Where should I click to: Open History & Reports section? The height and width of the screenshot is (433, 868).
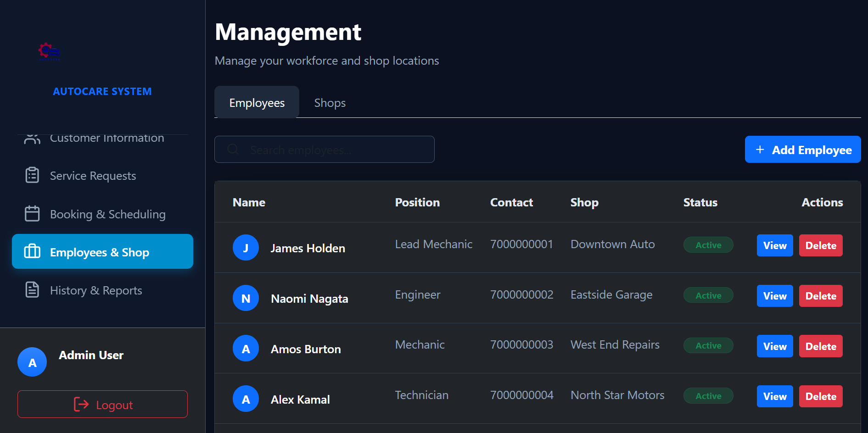[x=102, y=290]
